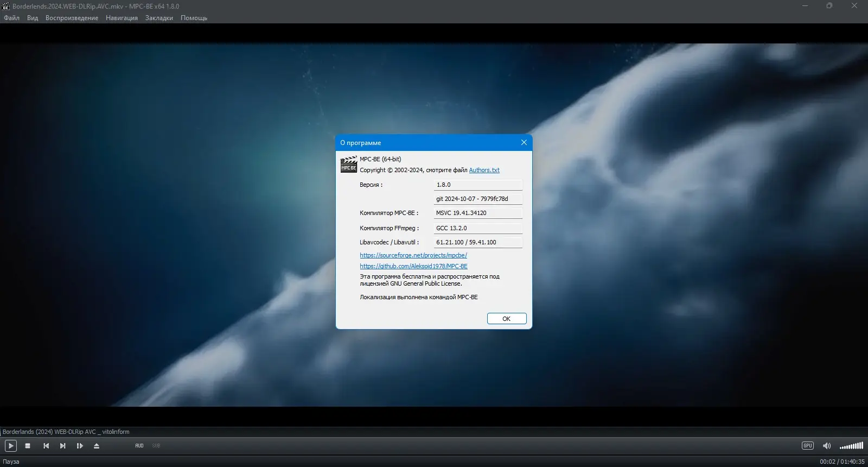This screenshot has height=467, width=868.
Task: Advance one frame with the frame-step icon
Action: (x=80, y=446)
